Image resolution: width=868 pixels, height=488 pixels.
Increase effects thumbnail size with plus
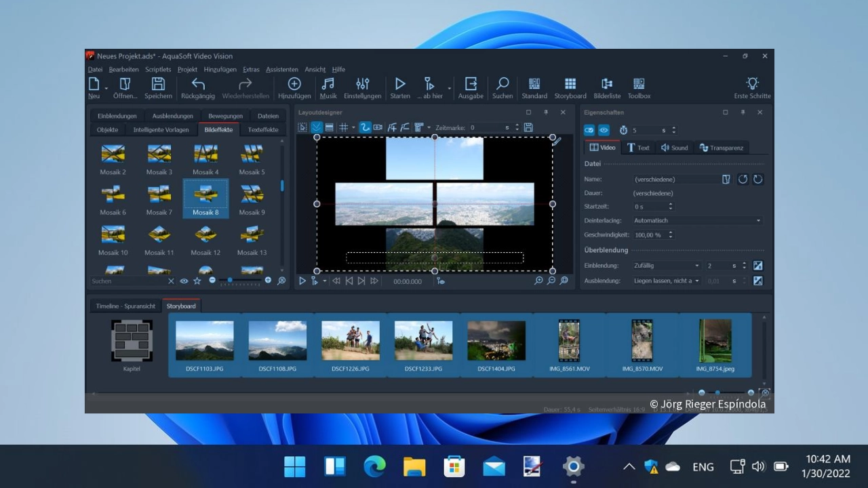[268, 280]
